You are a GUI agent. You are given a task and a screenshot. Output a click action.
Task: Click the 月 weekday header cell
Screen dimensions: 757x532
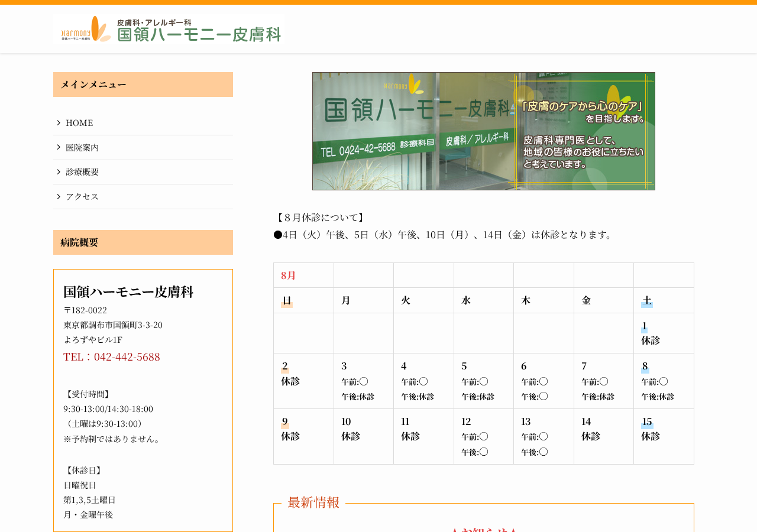pyautogui.click(x=364, y=300)
